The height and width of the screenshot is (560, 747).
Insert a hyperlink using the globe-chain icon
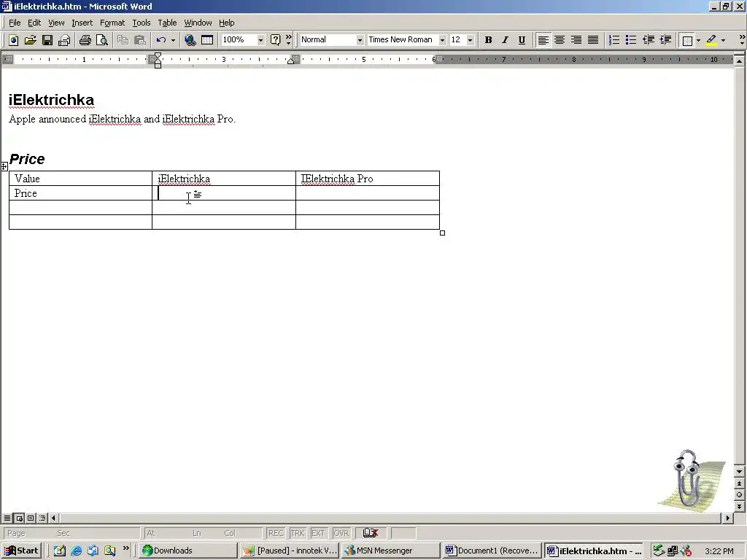(190, 40)
